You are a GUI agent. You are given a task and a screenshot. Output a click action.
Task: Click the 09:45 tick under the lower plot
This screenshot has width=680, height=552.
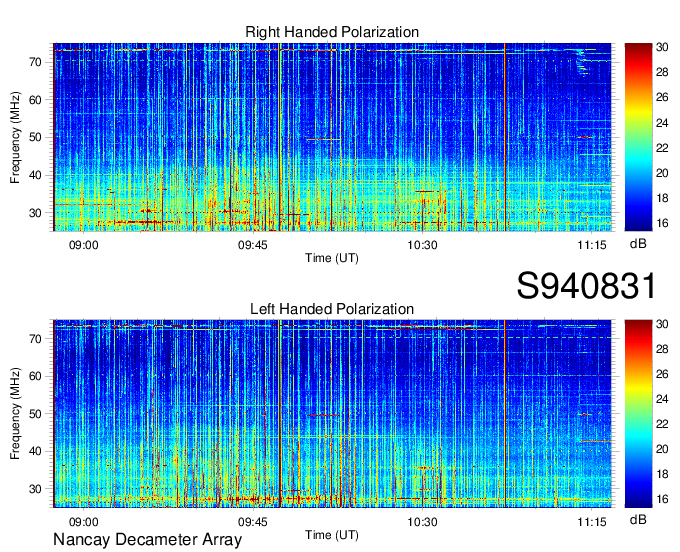click(x=253, y=522)
